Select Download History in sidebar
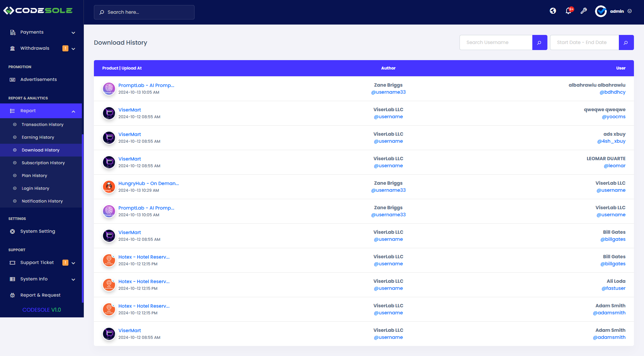 tap(41, 150)
